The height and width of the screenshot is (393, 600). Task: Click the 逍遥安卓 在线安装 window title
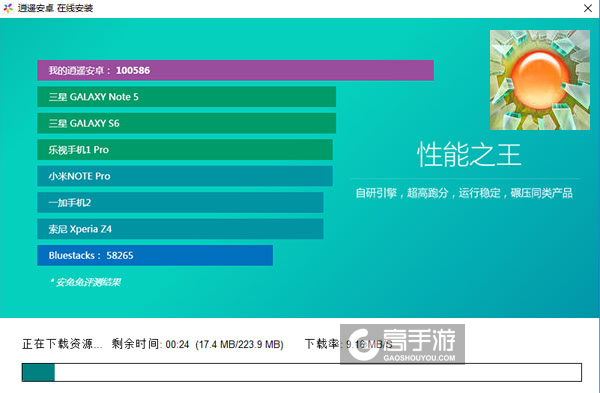[55, 8]
